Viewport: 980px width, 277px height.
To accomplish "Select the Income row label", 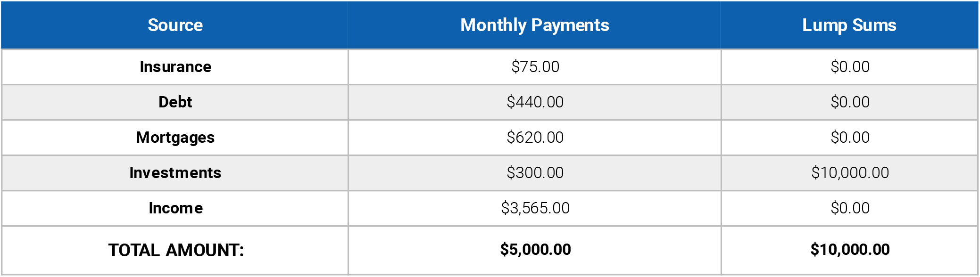I will (175, 208).
